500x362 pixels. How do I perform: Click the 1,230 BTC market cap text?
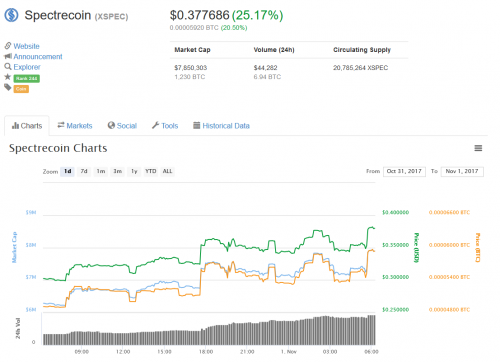(x=190, y=77)
